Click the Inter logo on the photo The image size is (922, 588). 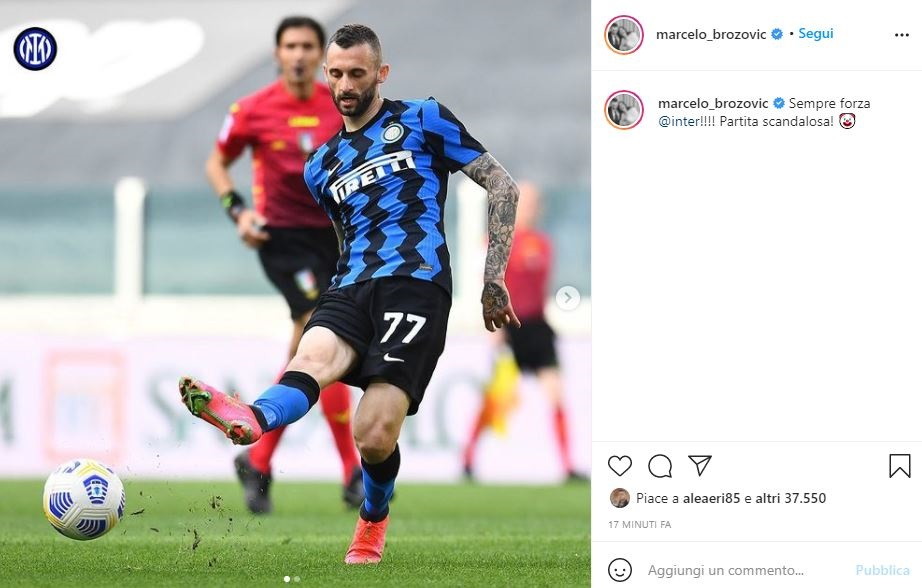35,49
